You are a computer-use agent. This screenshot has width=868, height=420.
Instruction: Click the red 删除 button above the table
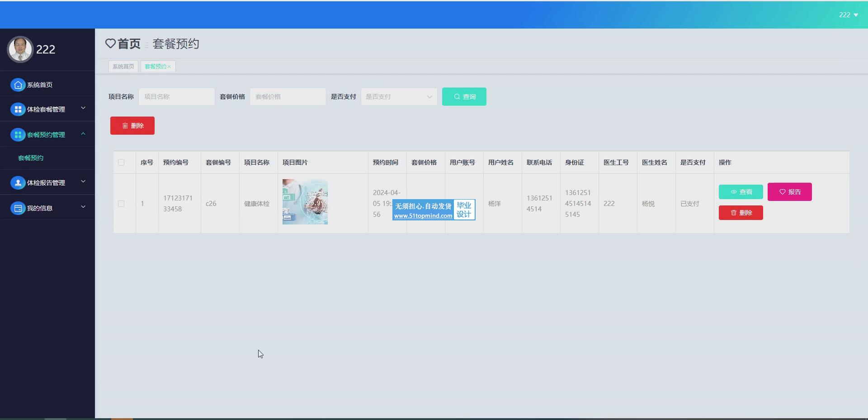[132, 125]
